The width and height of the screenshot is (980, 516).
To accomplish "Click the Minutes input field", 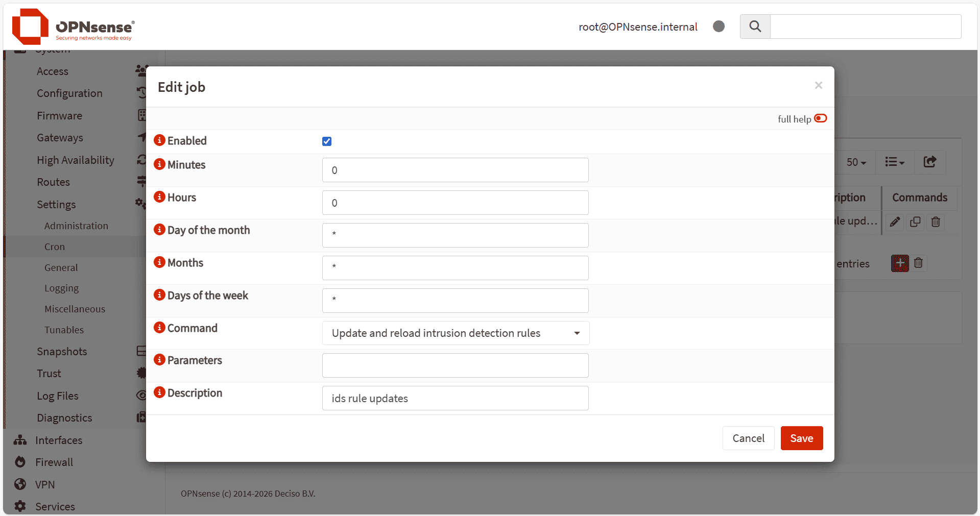I will click(455, 170).
